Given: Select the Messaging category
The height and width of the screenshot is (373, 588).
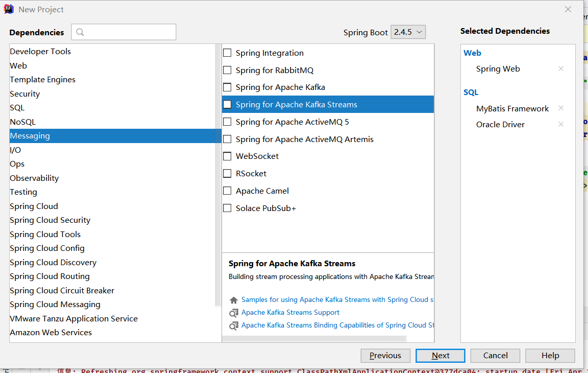Looking at the screenshot, I should [112, 136].
